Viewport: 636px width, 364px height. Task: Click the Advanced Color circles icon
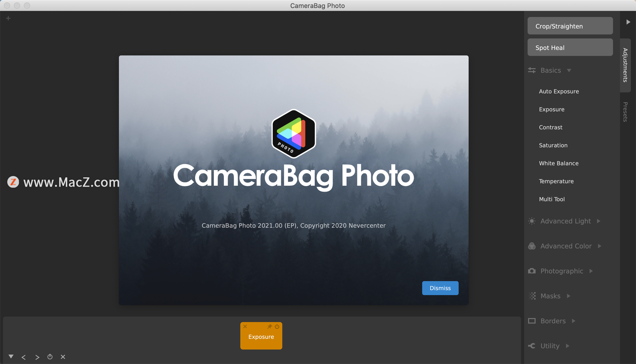point(532,246)
